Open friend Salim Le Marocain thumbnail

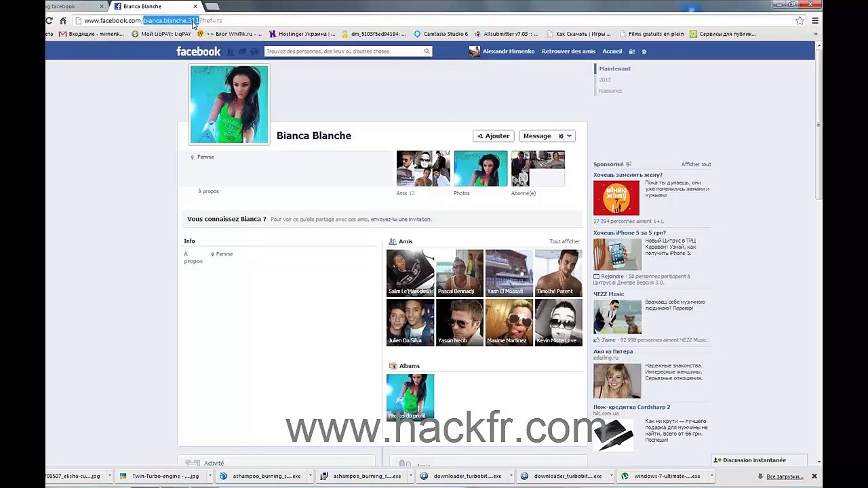410,273
